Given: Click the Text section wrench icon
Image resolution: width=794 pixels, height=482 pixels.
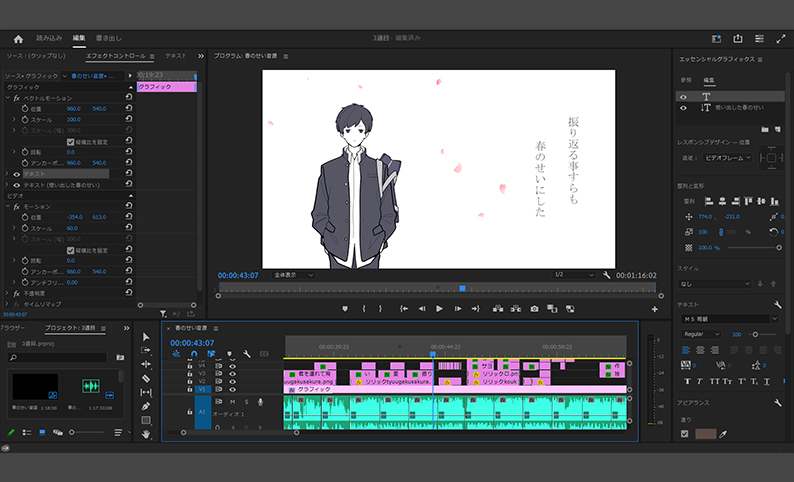Looking at the screenshot, I should pos(777,305).
